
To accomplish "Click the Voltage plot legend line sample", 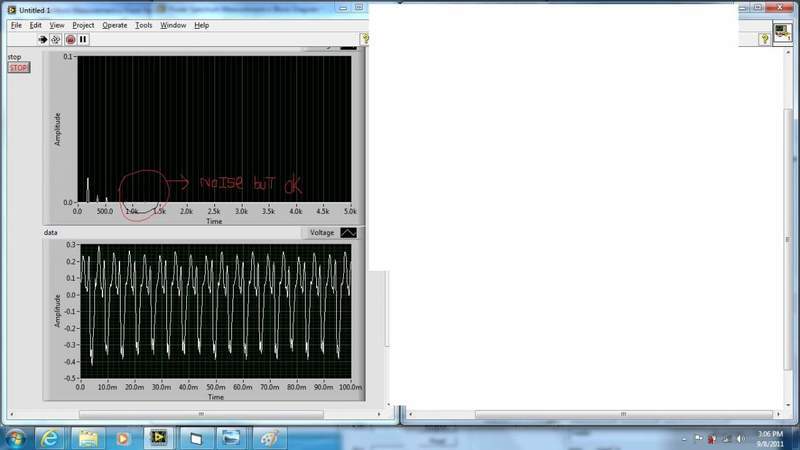I will point(348,232).
